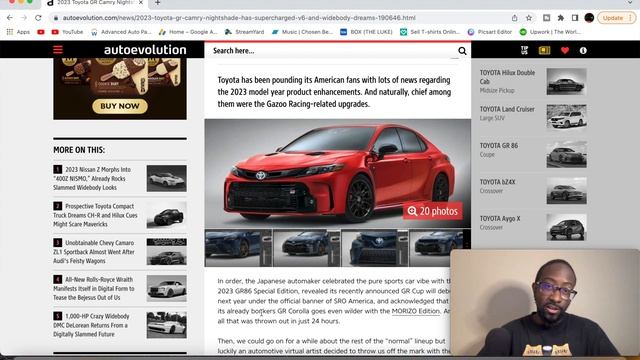Toggle the browser side panel icon
Image resolution: width=640 pixels, height=360 pixels.
coord(575,18)
